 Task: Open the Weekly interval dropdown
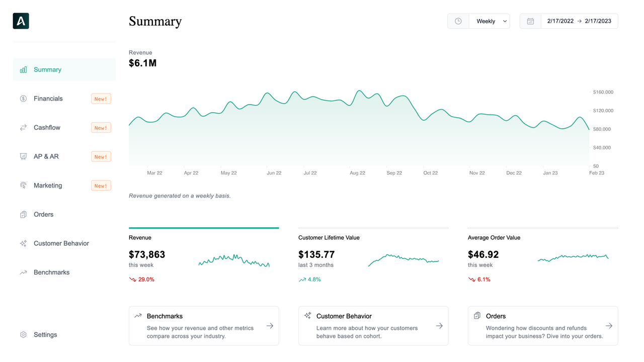coord(490,21)
